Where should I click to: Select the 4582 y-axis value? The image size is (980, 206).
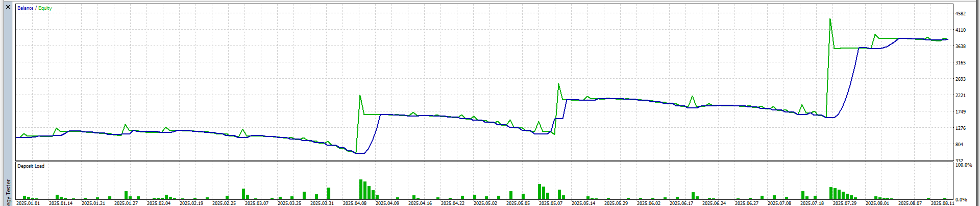point(960,14)
